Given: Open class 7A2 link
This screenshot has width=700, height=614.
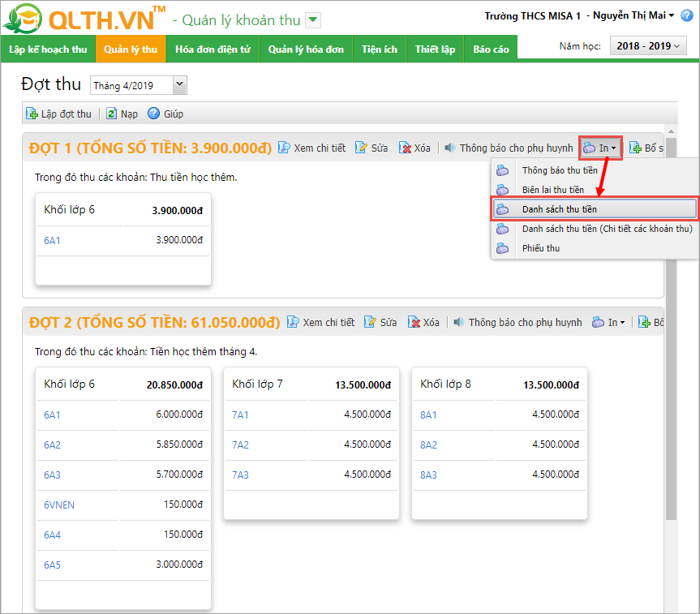Looking at the screenshot, I should pos(240,444).
